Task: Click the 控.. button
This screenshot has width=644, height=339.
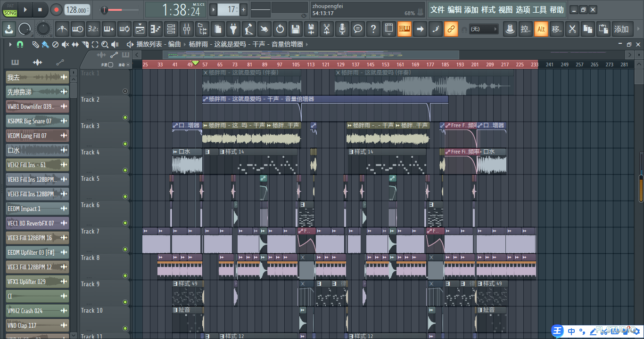Action: tap(525, 29)
